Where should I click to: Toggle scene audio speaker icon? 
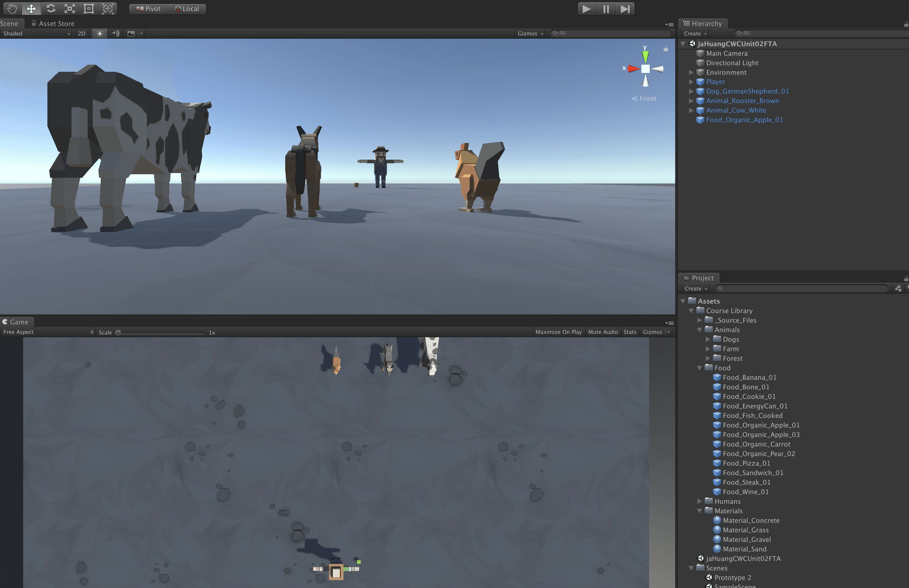pos(115,34)
